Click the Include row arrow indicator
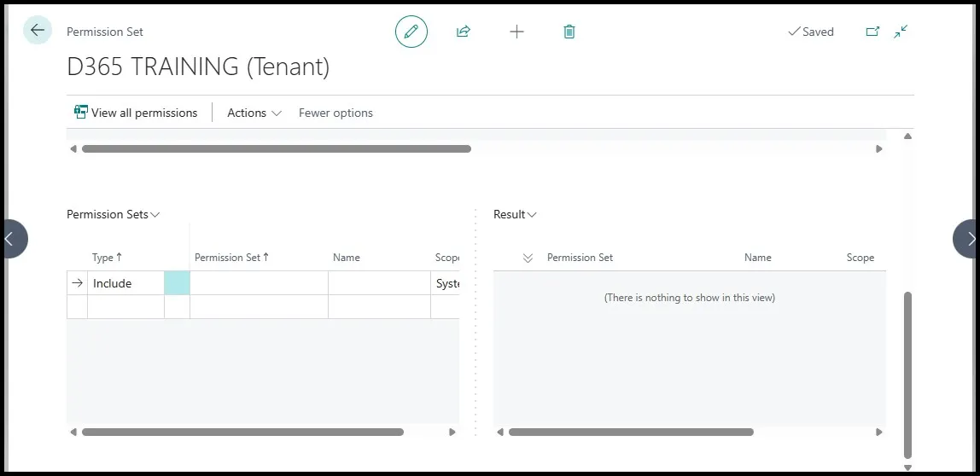The height and width of the screenshot is (476, 980). [77, 283]
